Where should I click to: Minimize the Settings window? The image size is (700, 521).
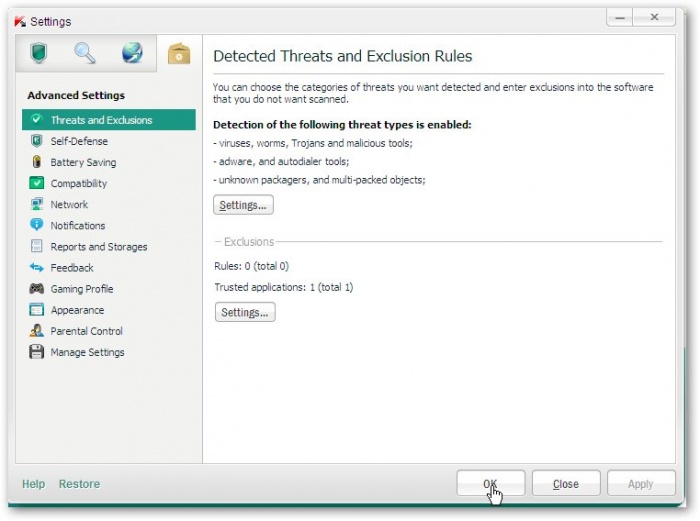pyautogui.click(x=620, y=17)
